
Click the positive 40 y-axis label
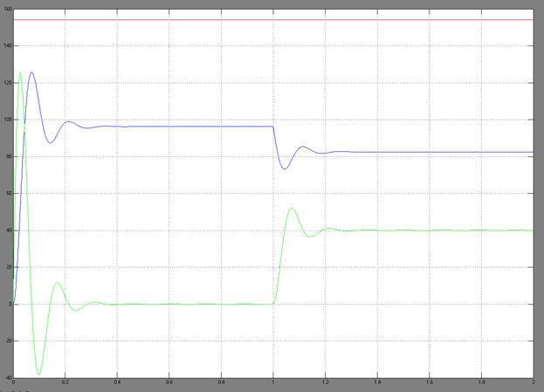[x=9, y=230]
